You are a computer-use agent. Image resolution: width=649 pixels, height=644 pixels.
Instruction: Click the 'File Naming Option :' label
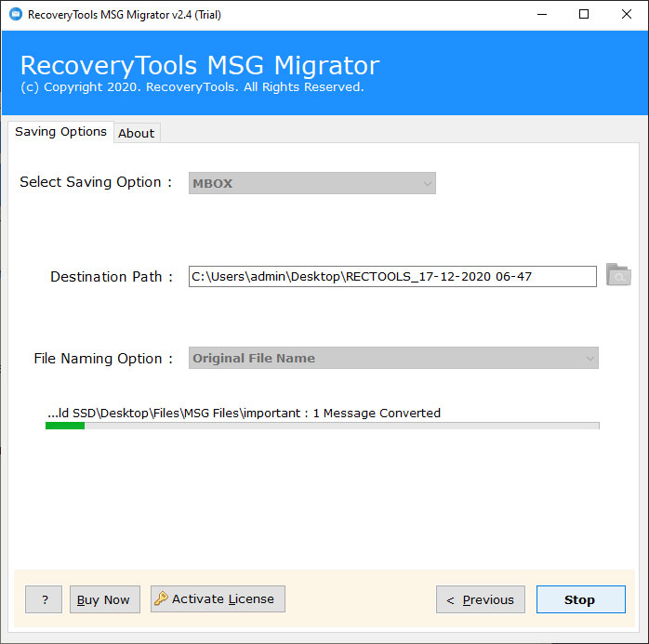pos(103,358)
